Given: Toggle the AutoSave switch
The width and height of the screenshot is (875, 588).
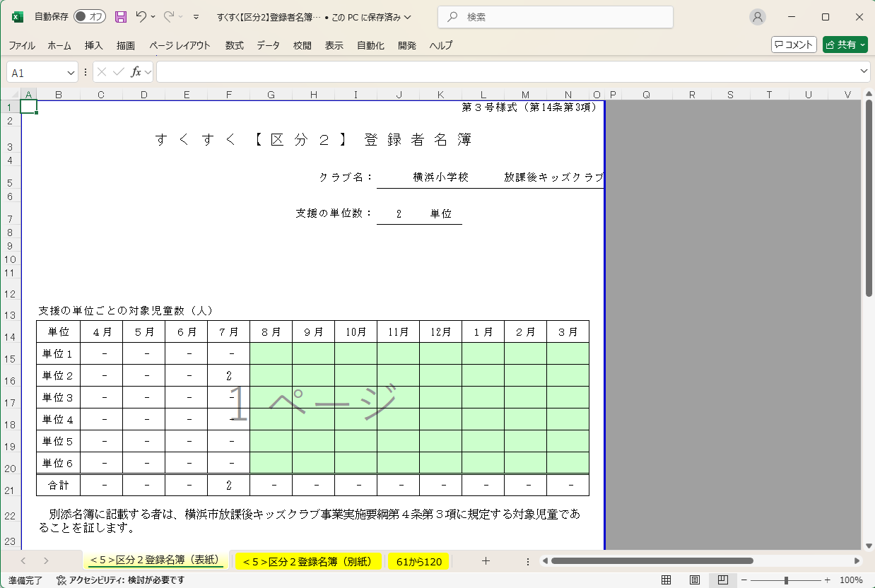Looking at the screenshot, I should pos(89,17).
